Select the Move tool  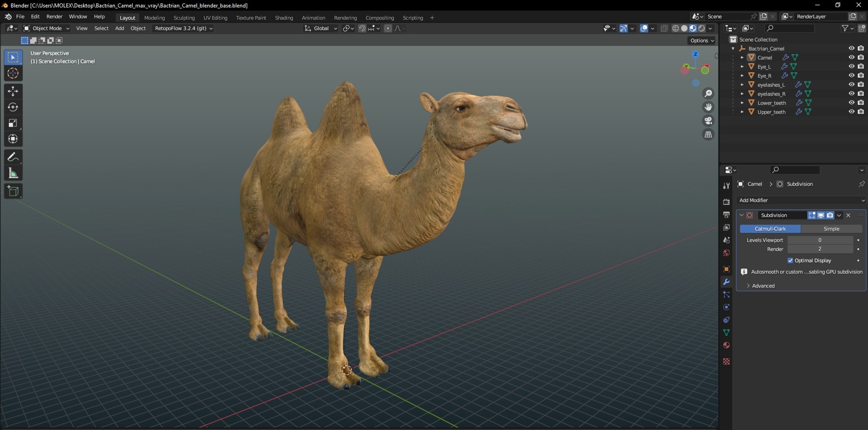click(13, 91)
